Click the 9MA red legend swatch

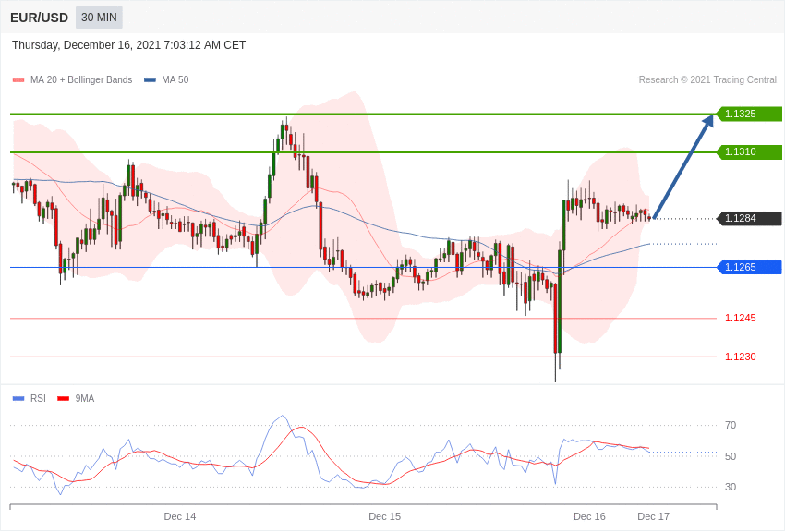[x=63, y=399]
